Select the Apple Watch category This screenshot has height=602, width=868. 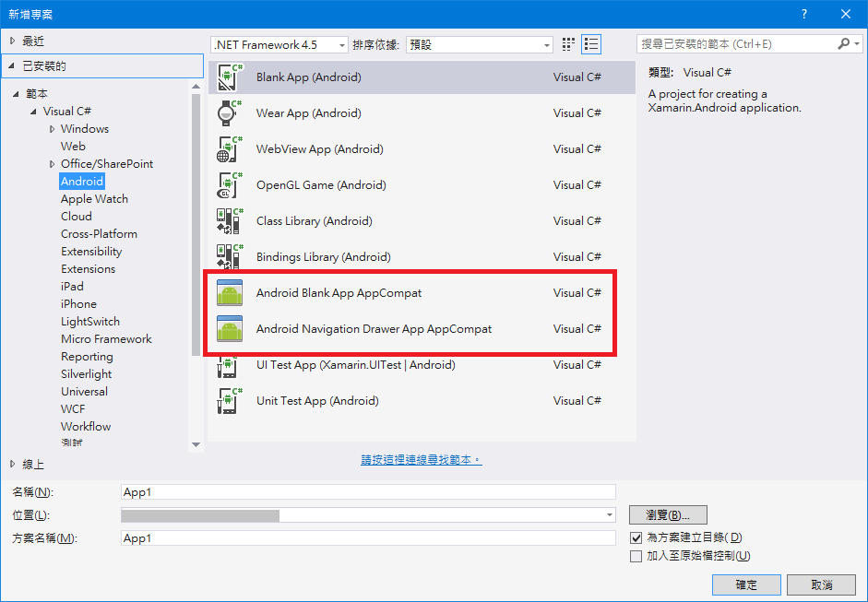[94, 198]
